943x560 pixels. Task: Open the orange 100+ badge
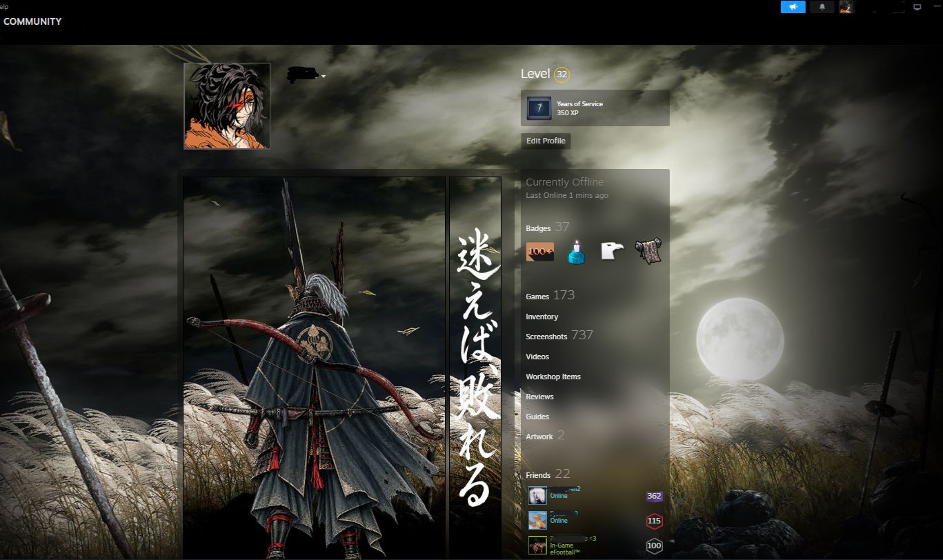coord(539,252)
